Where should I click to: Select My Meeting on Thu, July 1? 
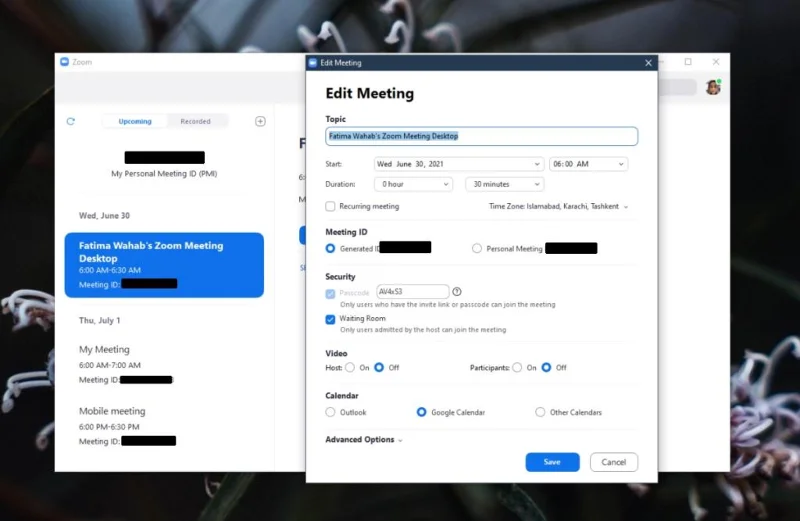[x=127, y=364]
